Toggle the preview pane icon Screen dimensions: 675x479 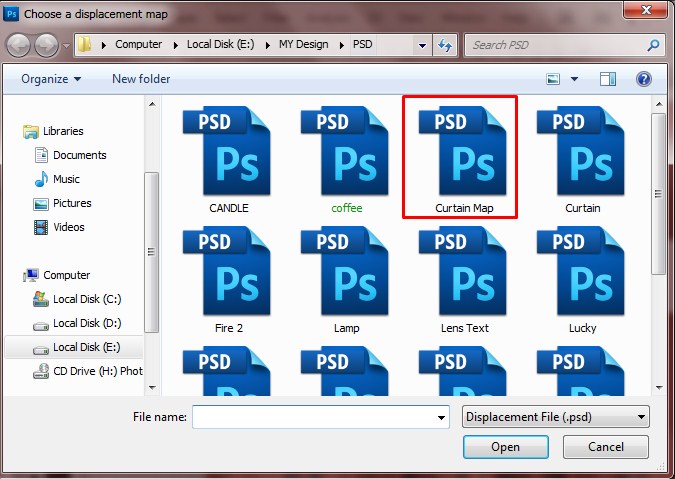coord(607,79)
